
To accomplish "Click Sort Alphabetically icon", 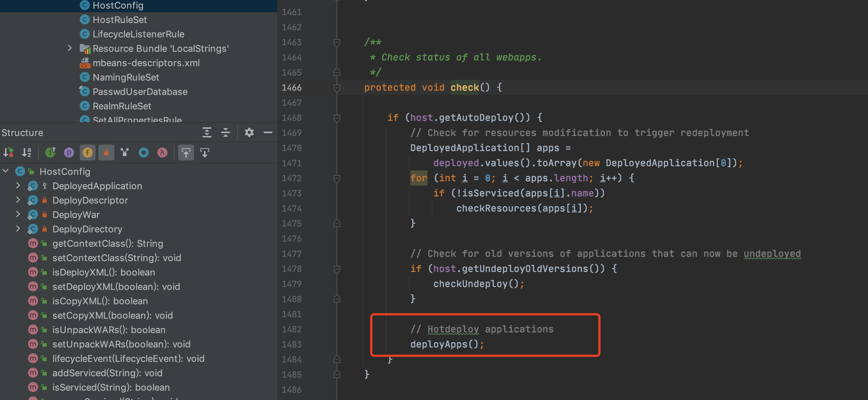I will tap(27, 153).
